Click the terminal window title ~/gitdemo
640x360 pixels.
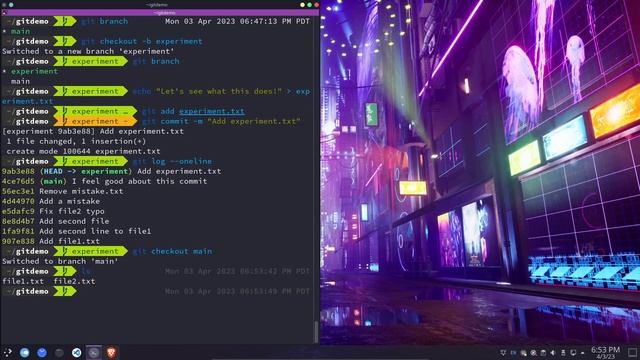pos(157,5)
